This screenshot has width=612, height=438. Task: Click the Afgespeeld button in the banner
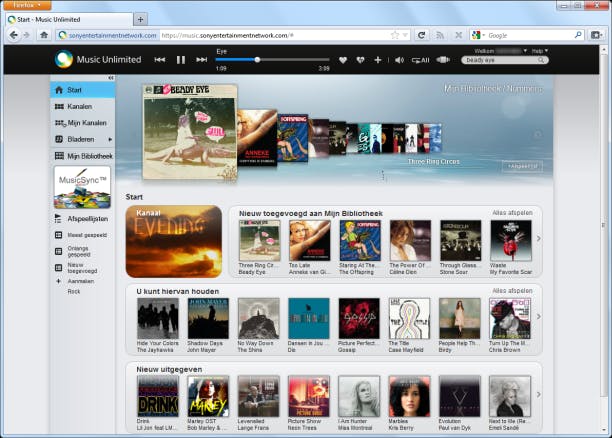pyautogui.click(x=522, y=166)
